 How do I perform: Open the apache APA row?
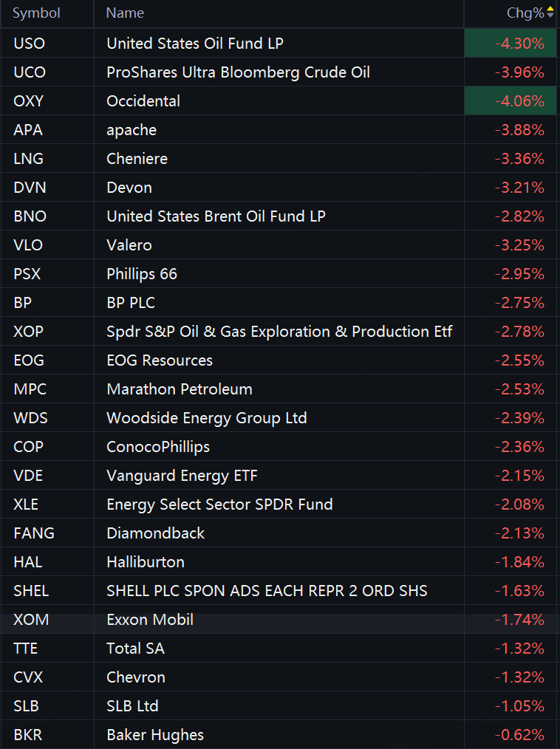click(x=279, y=129)
